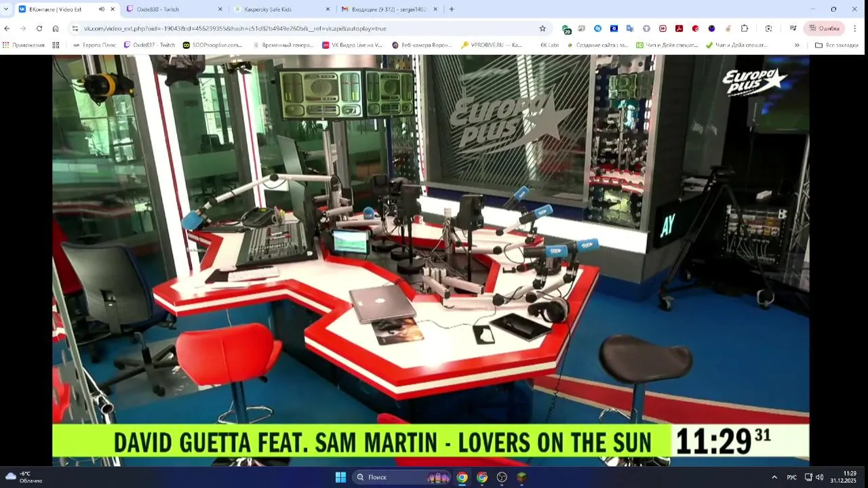868x488 pixels.
Task: Focus the vk.com address bar URL
Action: (x=235, y=28)
